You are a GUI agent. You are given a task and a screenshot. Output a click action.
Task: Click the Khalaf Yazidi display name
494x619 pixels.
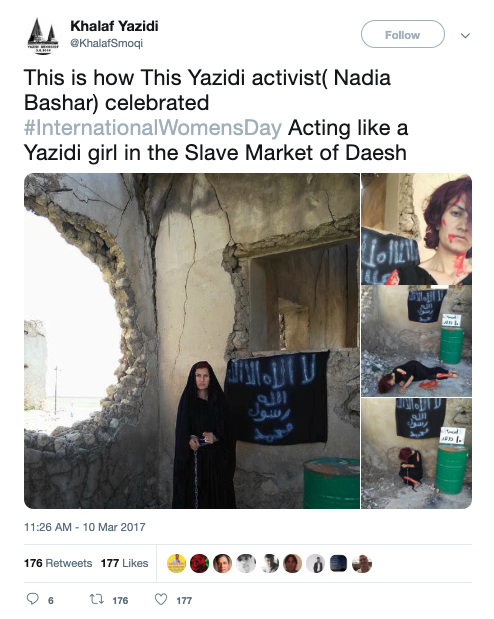(x=115, y=26)
